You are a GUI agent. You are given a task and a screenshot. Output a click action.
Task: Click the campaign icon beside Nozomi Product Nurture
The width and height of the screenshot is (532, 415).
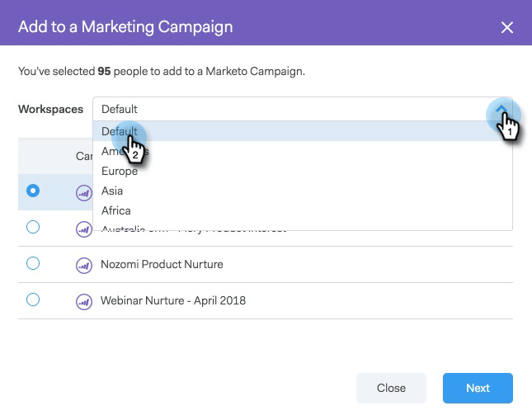(x=83, y=265)
